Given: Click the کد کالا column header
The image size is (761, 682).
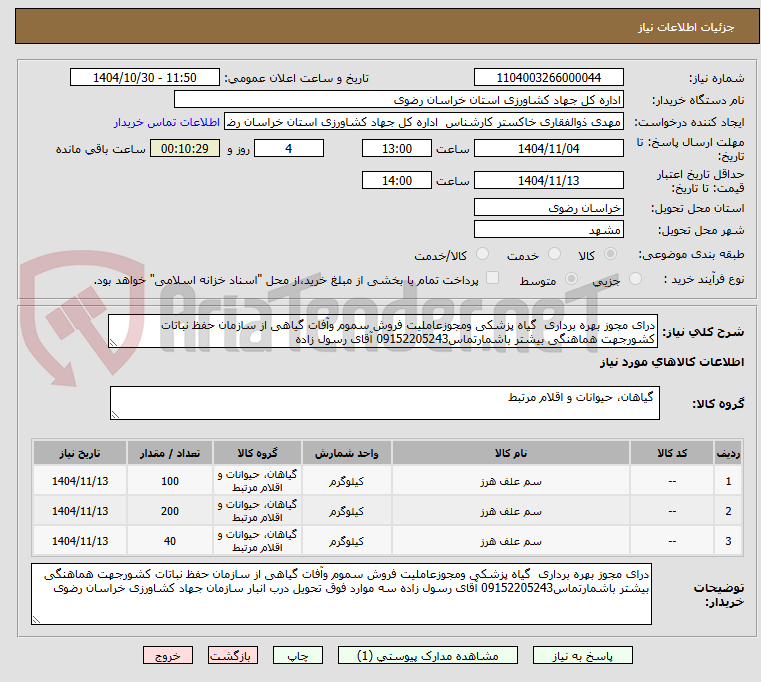Looking at the screenshot, I should pos(672,453).
